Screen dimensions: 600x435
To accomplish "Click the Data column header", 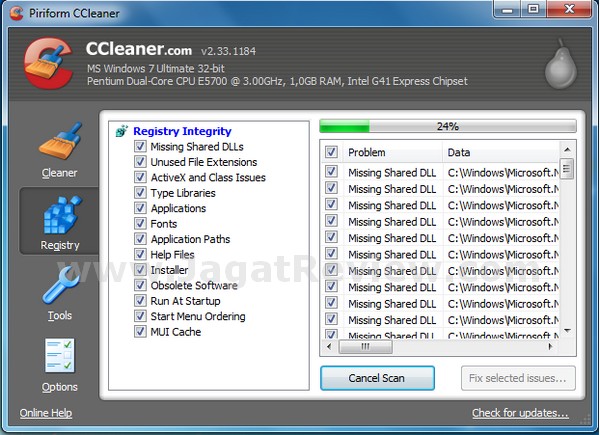I will (501, 152).
